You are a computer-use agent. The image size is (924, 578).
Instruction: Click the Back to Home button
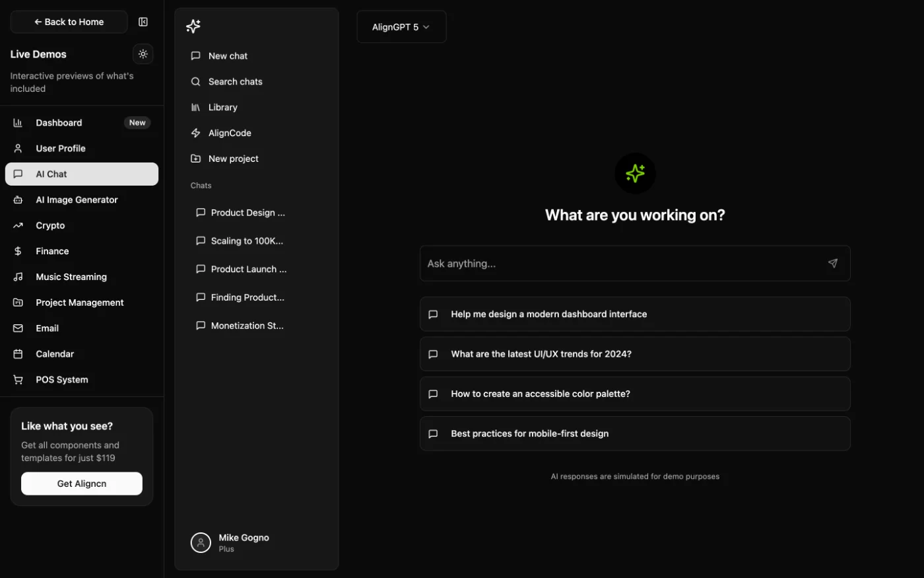click(x=69, y=22)
